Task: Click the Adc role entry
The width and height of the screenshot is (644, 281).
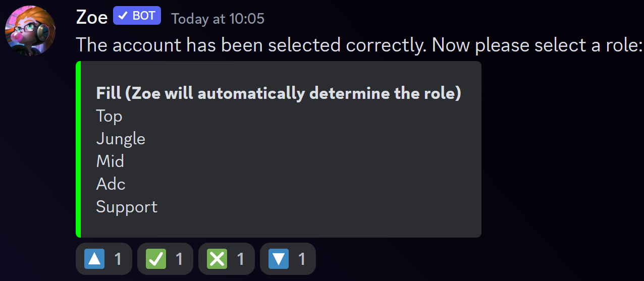Action: (111, 184)
